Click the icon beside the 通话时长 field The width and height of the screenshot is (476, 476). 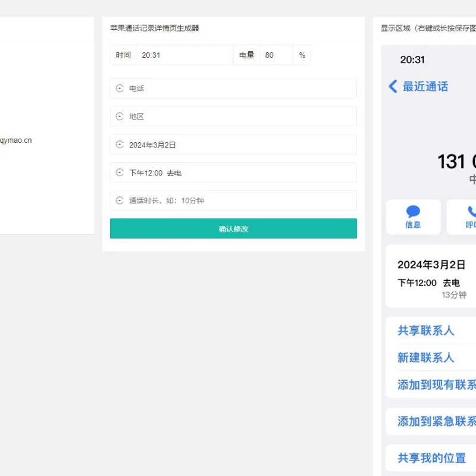[120, 201]
